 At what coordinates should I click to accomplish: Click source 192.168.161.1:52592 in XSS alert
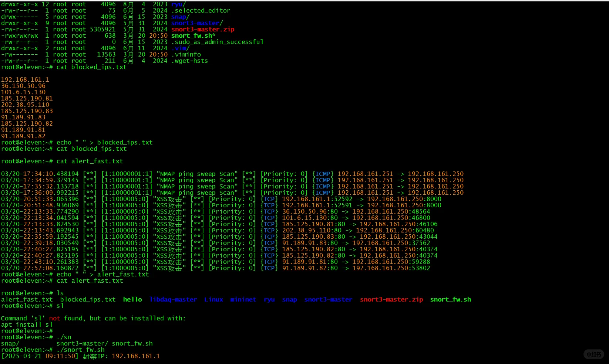tap(317, 199)
